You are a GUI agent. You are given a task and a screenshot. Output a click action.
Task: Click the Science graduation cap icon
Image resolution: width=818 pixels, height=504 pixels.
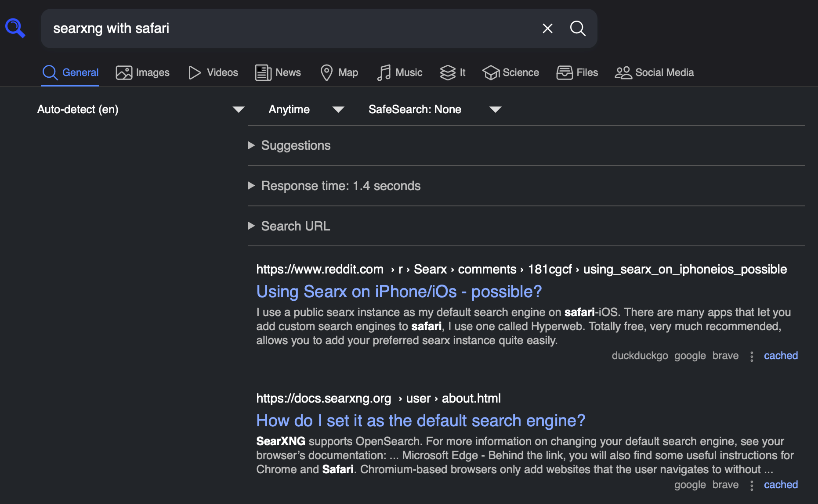491,72
